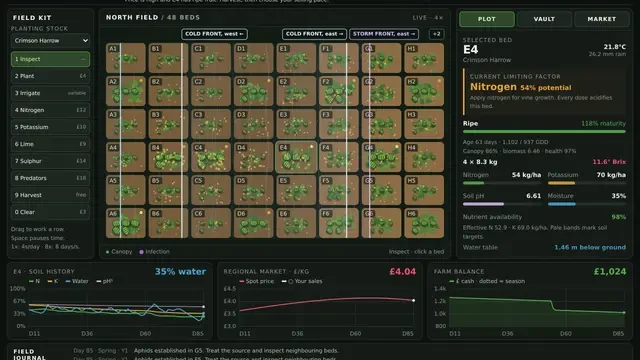This screenshot has height=360, width=640.
Task: Select the 3 Irrigate tool
Action: [x=50, y=93]
